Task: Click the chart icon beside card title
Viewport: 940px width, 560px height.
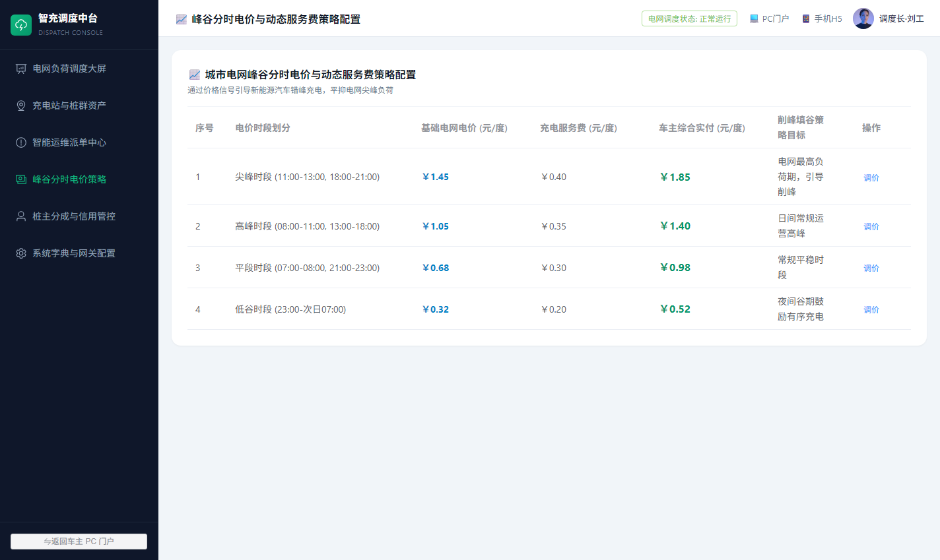Action: click(x=194, y=75)
